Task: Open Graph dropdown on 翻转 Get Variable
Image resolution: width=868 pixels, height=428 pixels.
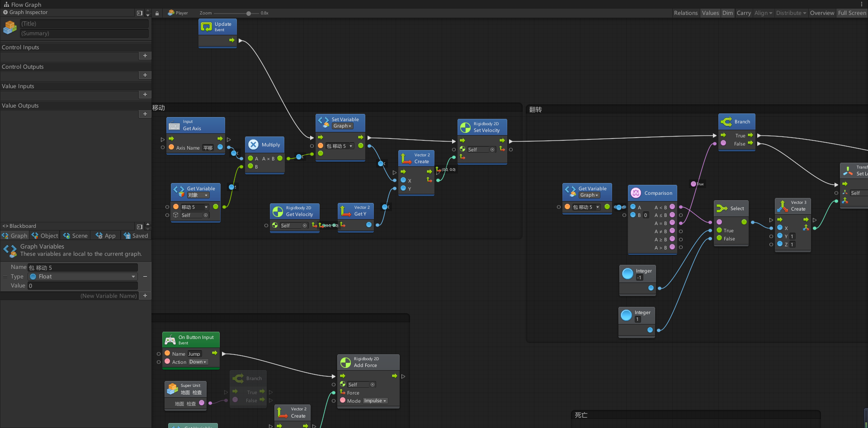Action: point(589,195)
